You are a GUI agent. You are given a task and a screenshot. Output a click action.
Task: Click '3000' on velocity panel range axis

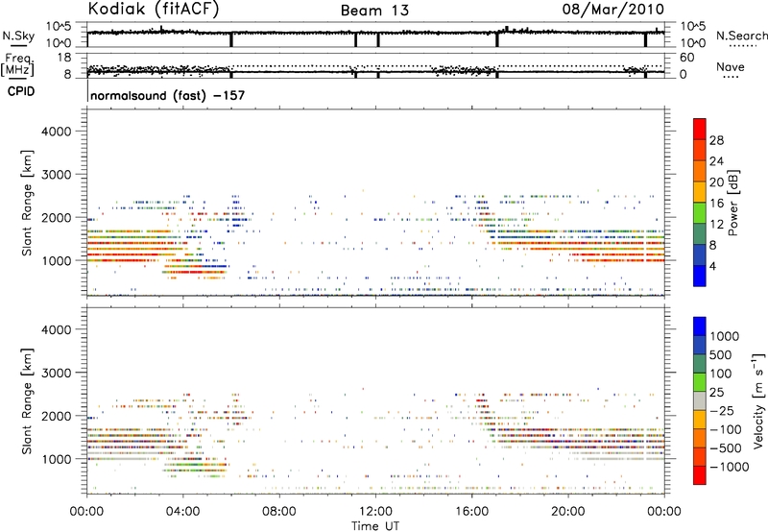click(57, 373)
